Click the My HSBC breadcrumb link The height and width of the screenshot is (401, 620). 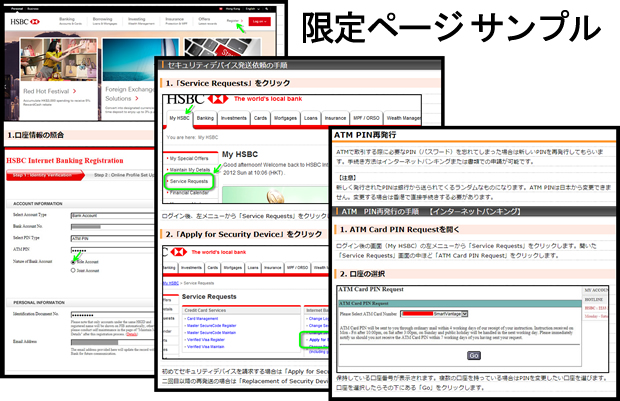coord(171,283)
